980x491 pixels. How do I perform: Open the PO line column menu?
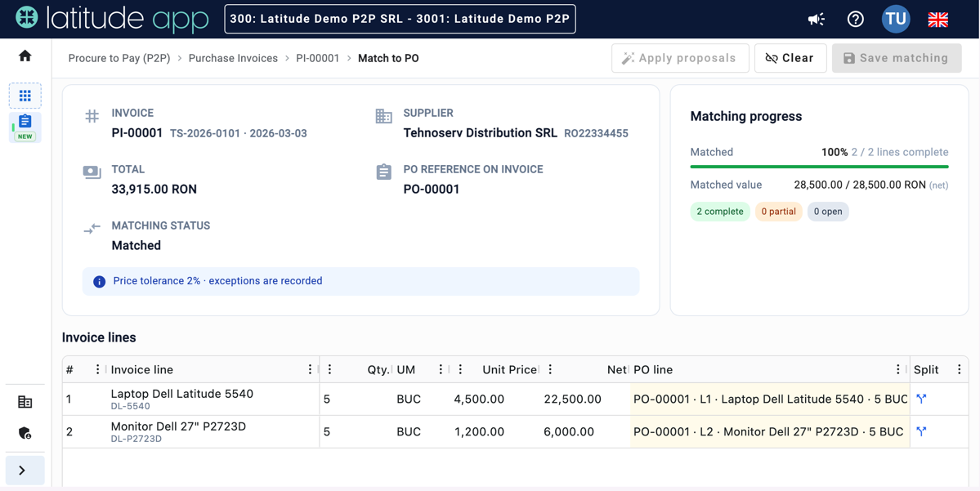[898, 370]
